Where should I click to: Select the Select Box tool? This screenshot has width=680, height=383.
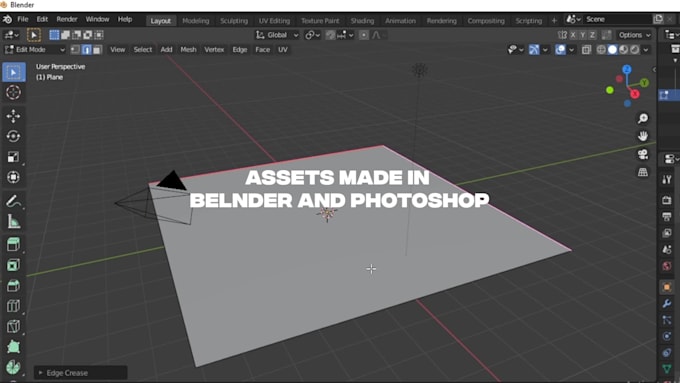click(x=13, y=72)
